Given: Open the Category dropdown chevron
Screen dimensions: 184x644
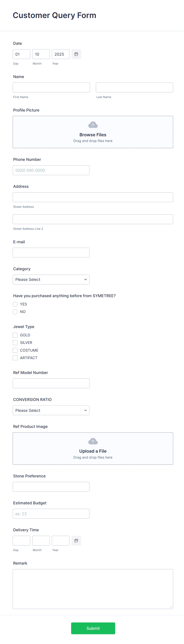Looking at the screenshot, I should [x=86, y=280].
